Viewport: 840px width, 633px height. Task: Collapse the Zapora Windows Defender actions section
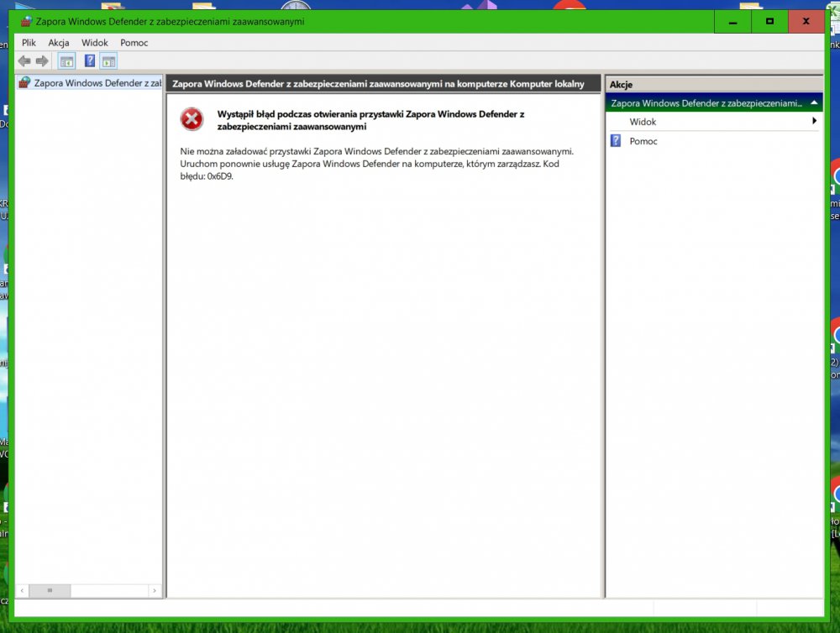[x=814, y=102]
